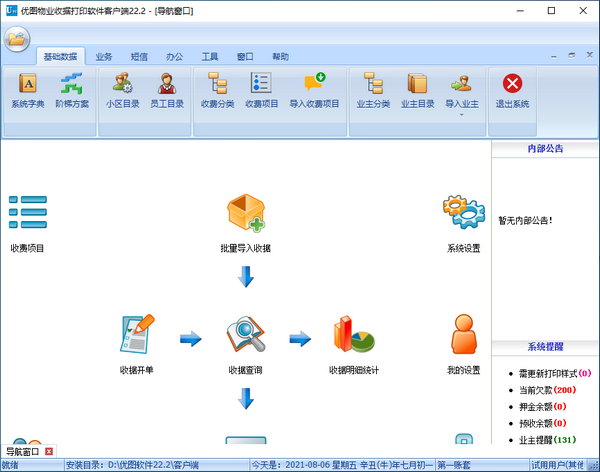This screenshot has height=472, width=600.
Task: Click the 当前欠款 (200) reminder link
Action: [x=546, y=388]
